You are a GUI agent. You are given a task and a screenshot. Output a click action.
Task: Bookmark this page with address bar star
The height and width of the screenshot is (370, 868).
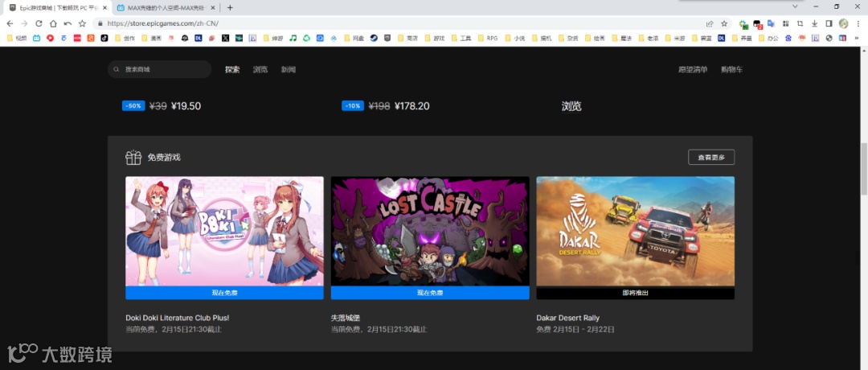coord(724,23)
